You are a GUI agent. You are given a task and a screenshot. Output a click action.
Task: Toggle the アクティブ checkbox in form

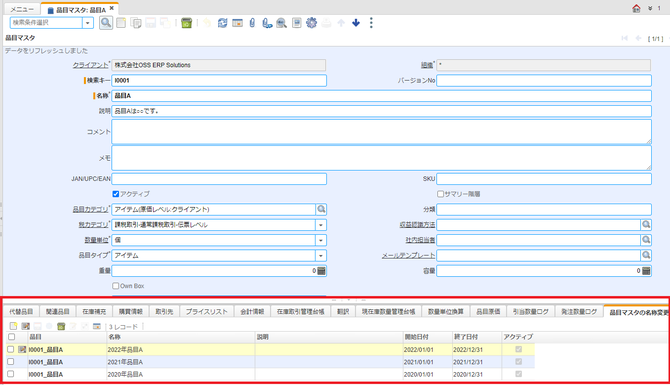[x=115, y=194]
